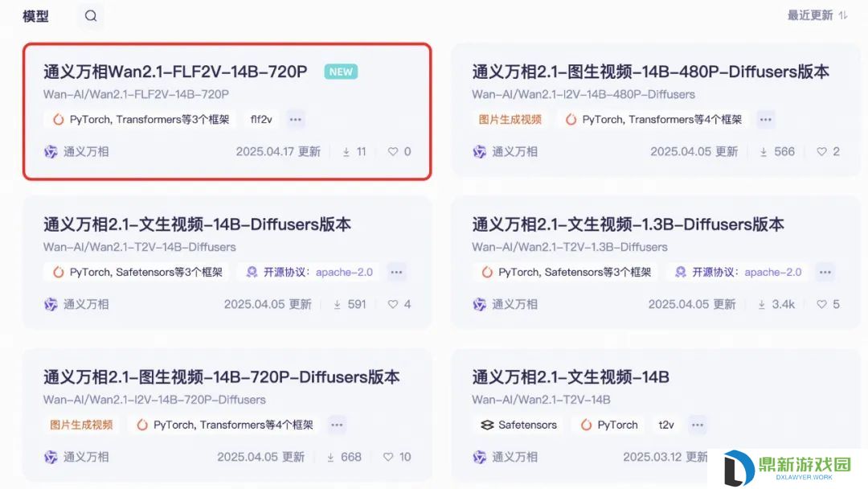The image size is (868, 489).
Task: Click the 模型 section heading
Action: pos(35,16)
